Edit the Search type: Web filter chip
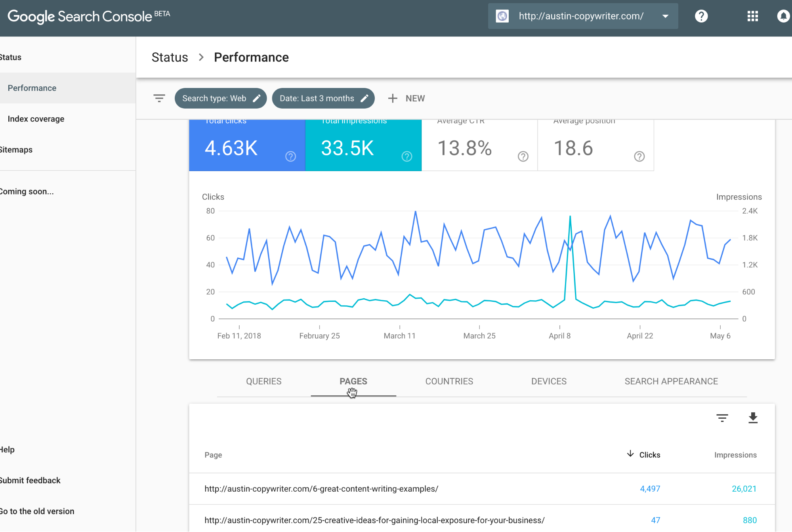792x532 pixels. [x=221, y=98]
